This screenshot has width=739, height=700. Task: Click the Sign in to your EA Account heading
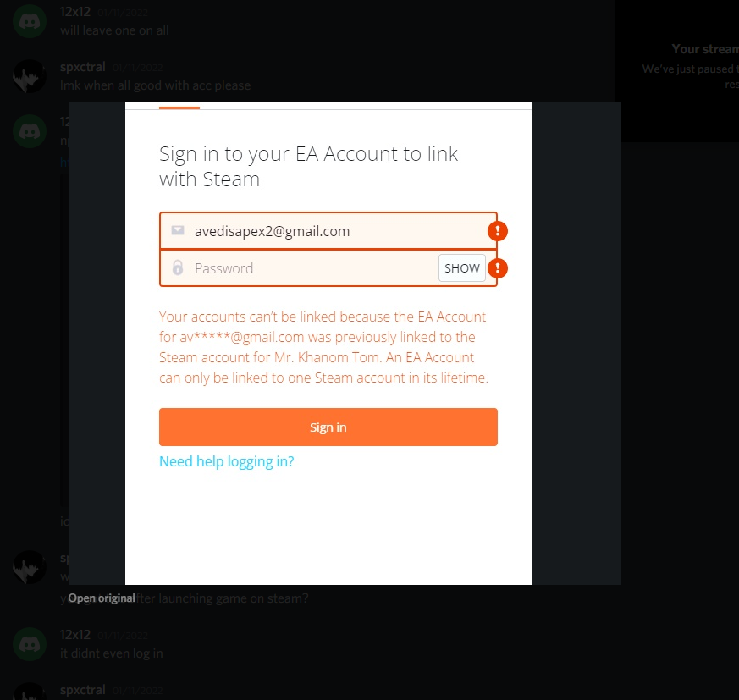click(x=308, y=167)
